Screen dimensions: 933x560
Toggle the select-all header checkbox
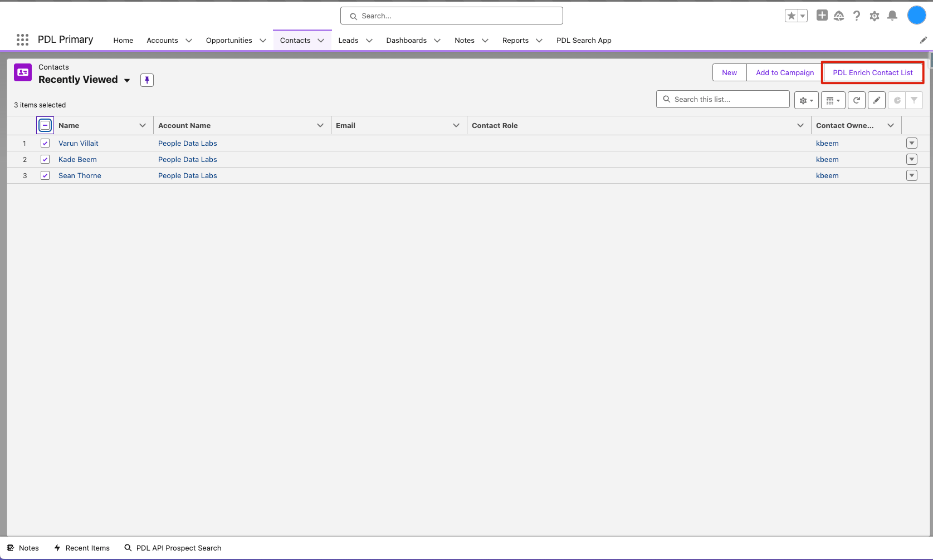click(45, 125)
